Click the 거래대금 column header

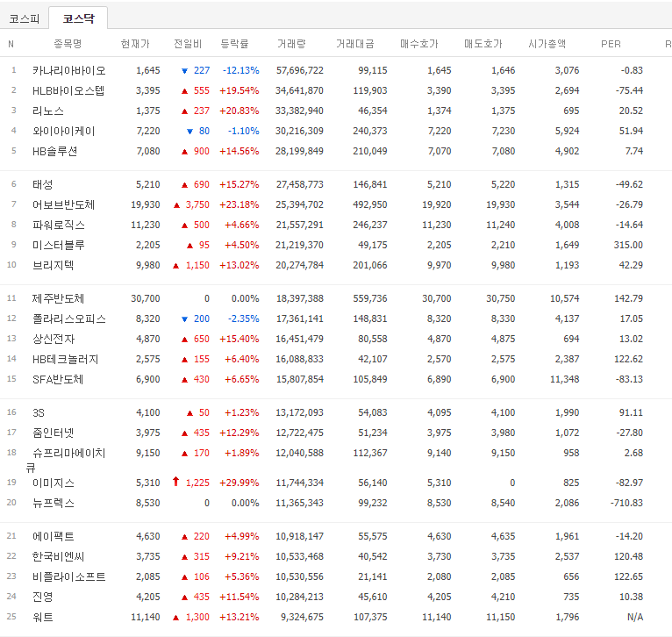pos(354,44)
